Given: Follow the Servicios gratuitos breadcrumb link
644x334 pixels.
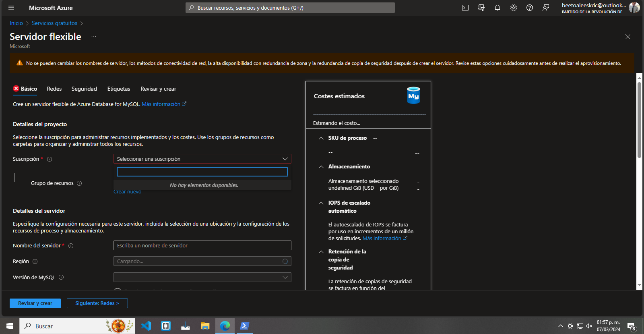Looking at the screenshot, I should (x=54, y=23).
